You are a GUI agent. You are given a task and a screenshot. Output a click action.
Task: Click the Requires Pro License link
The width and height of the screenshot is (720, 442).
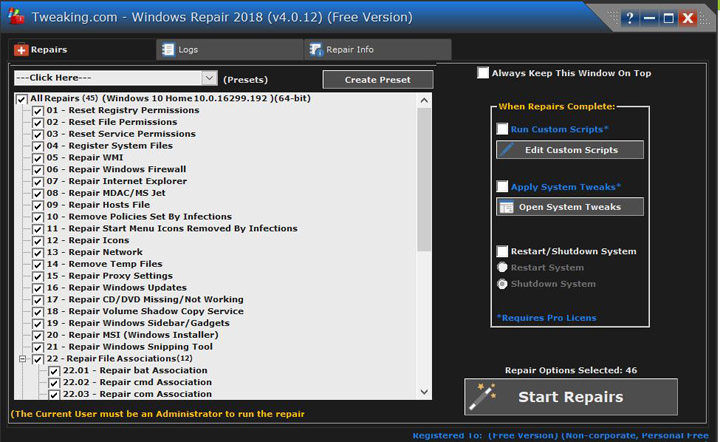[x=546, y=318]
